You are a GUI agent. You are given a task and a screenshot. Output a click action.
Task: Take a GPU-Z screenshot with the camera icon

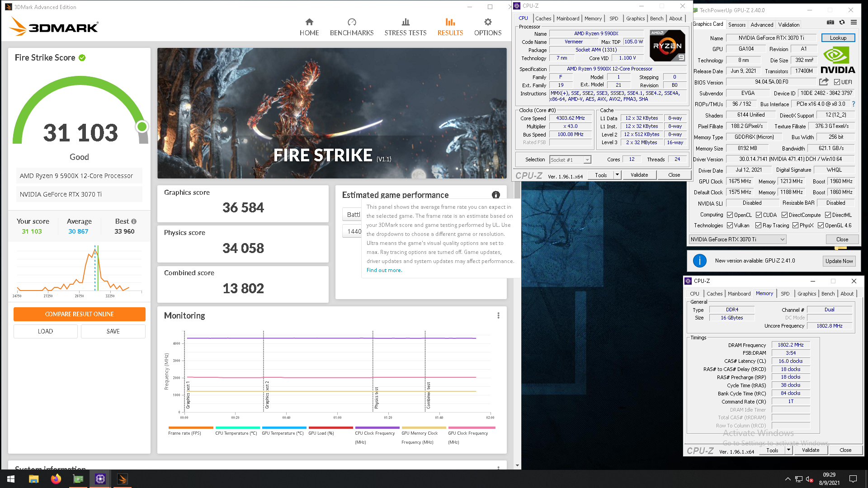(x=830, y=22)
